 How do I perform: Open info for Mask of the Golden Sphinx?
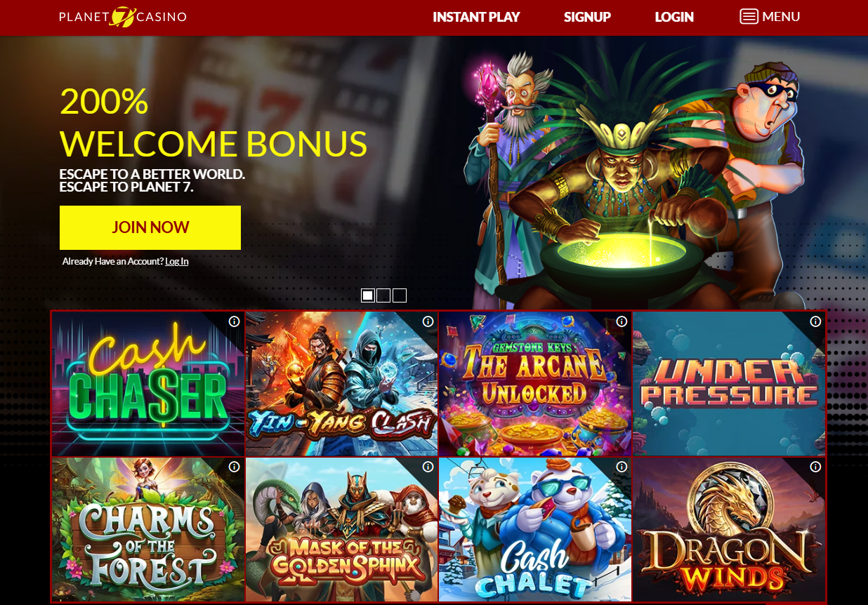(428, 467)
